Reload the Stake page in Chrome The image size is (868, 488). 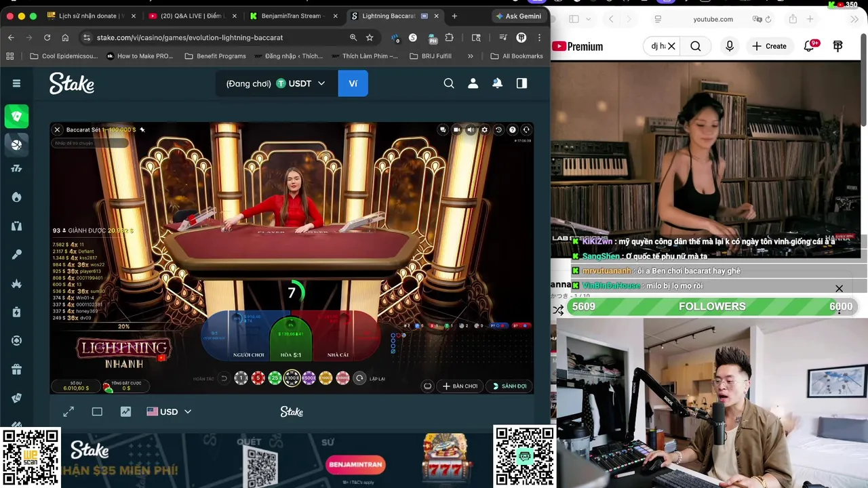pos(47,37)
